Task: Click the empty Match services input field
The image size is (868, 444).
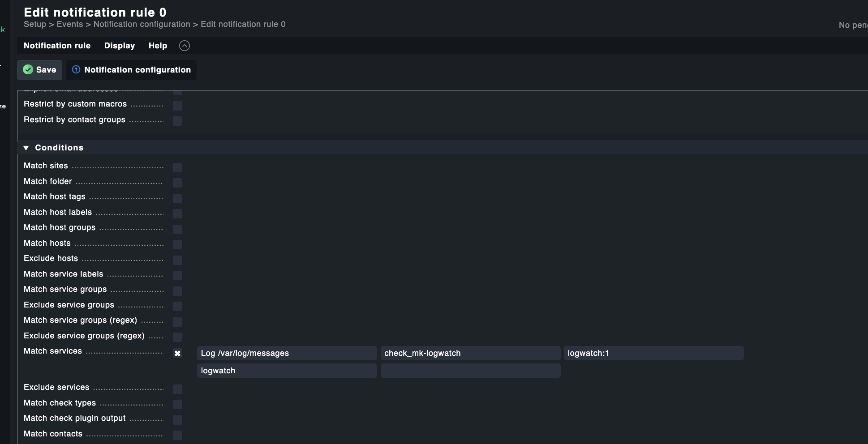Action: click(x=470, y=371)
